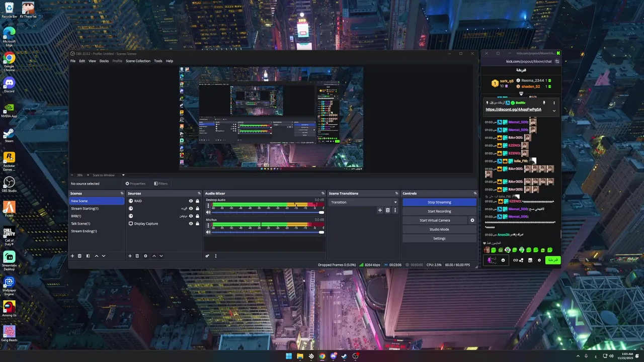Viewport: 644px width, 362px height.
Task: Delete selected source using Sources trash icon
Action: point(137,256)
